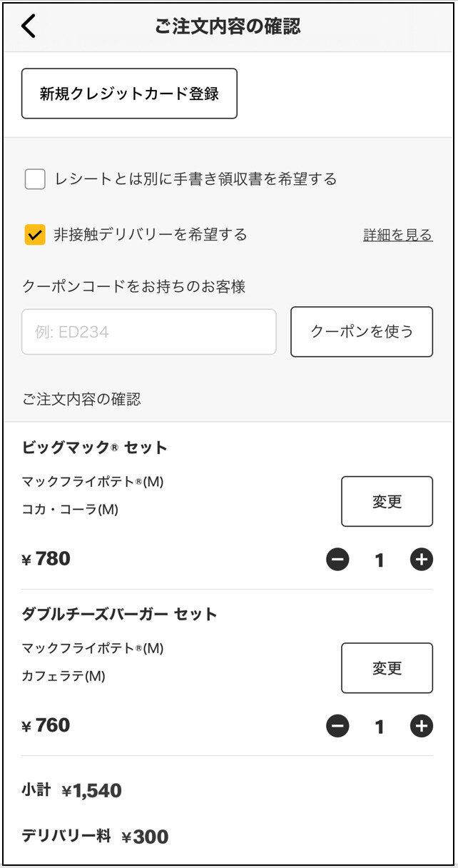The width and height of the screenshot is (458, 868).
Task: Select the ダブルチーズバーガー セット item title
Action: tap(119, 614)
